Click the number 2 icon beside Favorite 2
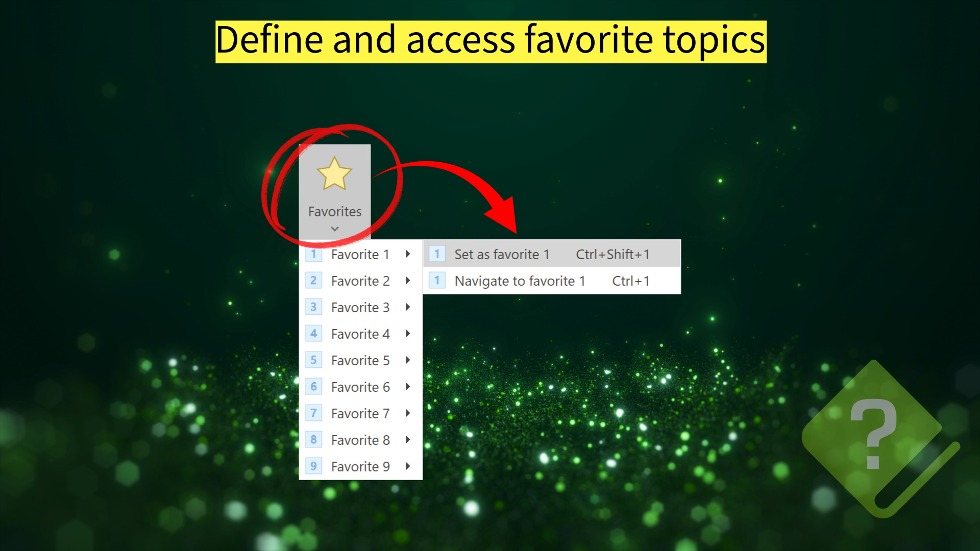This screenshot has height=551, width=980. tap(313, 281)
